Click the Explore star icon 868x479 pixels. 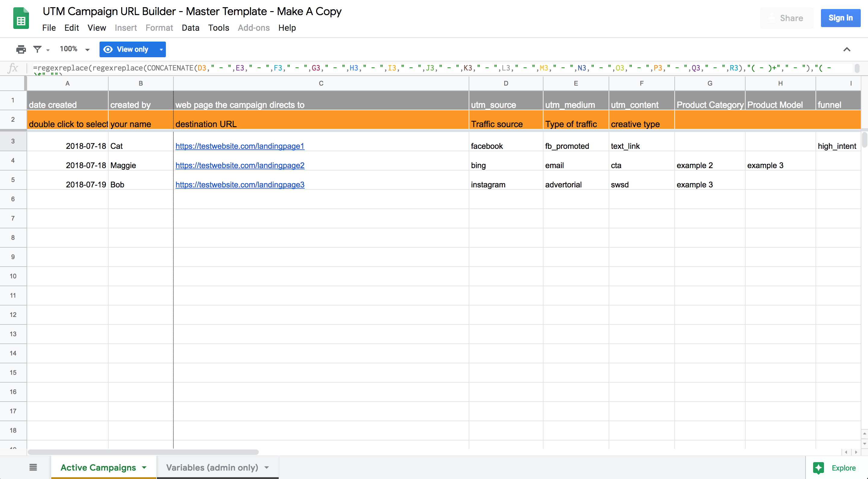[x=819, y=468]
